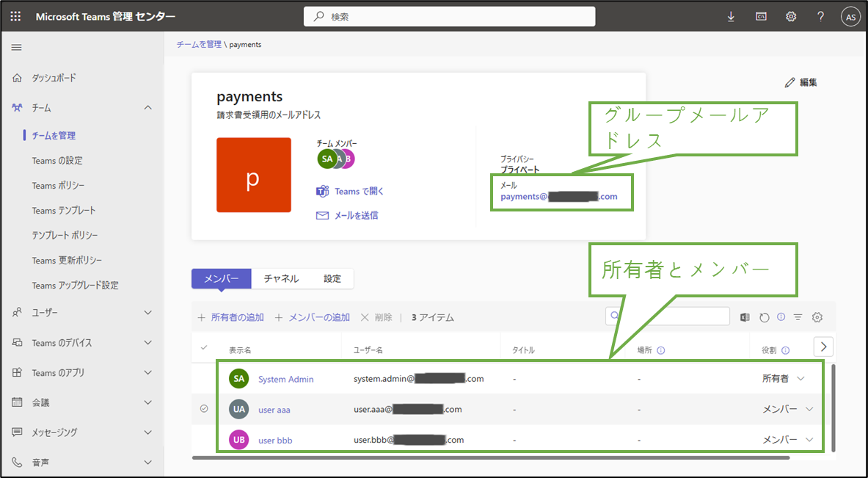Screen dimensions: 868x478
Task: Open Teams の設定 in sidebar
Action: [57, 161]
